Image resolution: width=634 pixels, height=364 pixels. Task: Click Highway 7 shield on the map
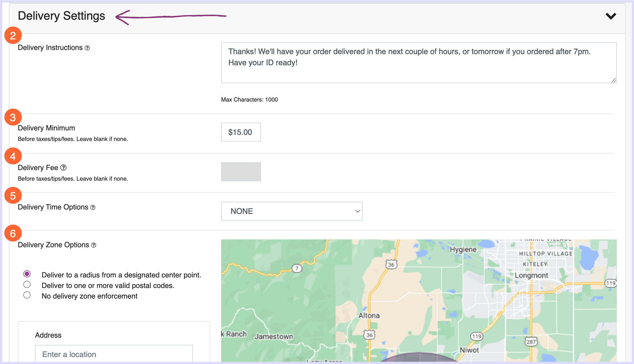tap(297, 268)
